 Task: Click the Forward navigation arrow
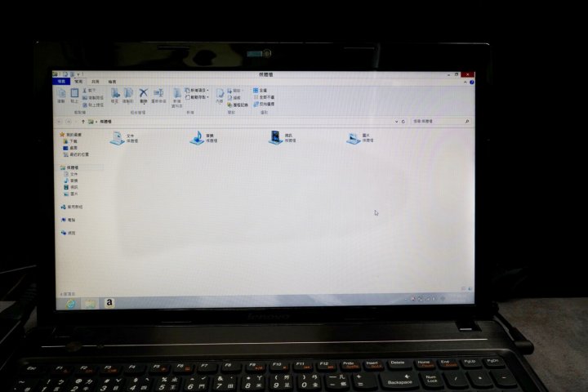point(69,122)
